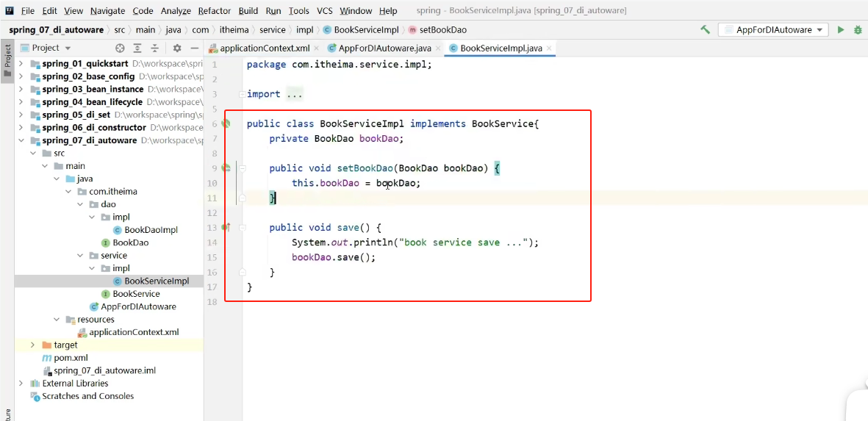The height and width of the screenshot is (421, 868).
Task: Expand spring_05_di_set module
Action: point(21,115)
